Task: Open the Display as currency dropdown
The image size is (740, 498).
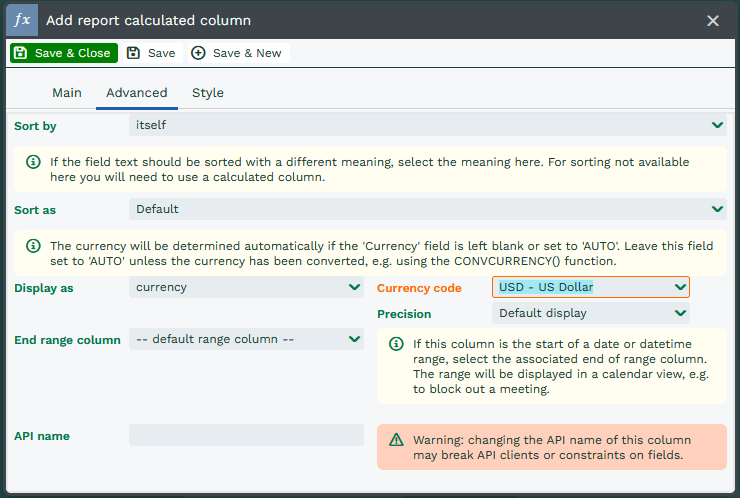Action: [x=246, y=287]
